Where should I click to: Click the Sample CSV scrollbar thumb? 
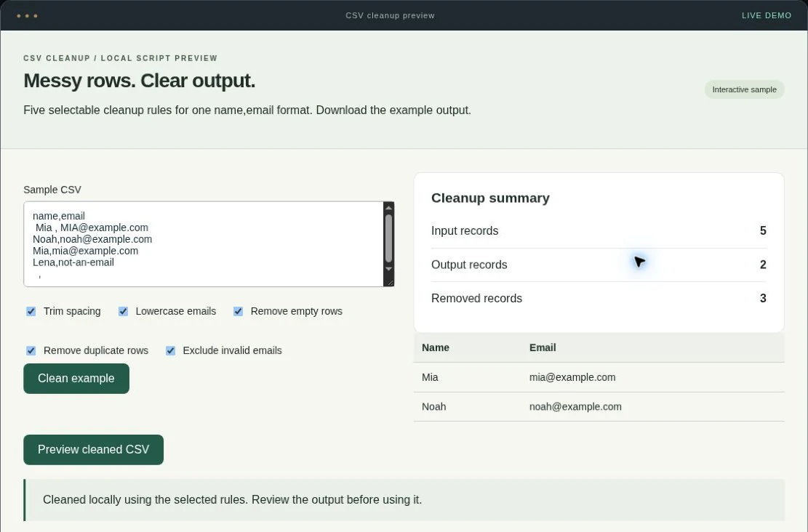389,238
